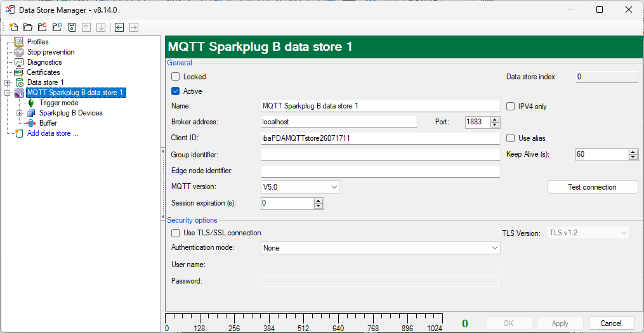The image size is (644, 333).
Task: Click the Add data store starred icon
Action: coord(19,133)
